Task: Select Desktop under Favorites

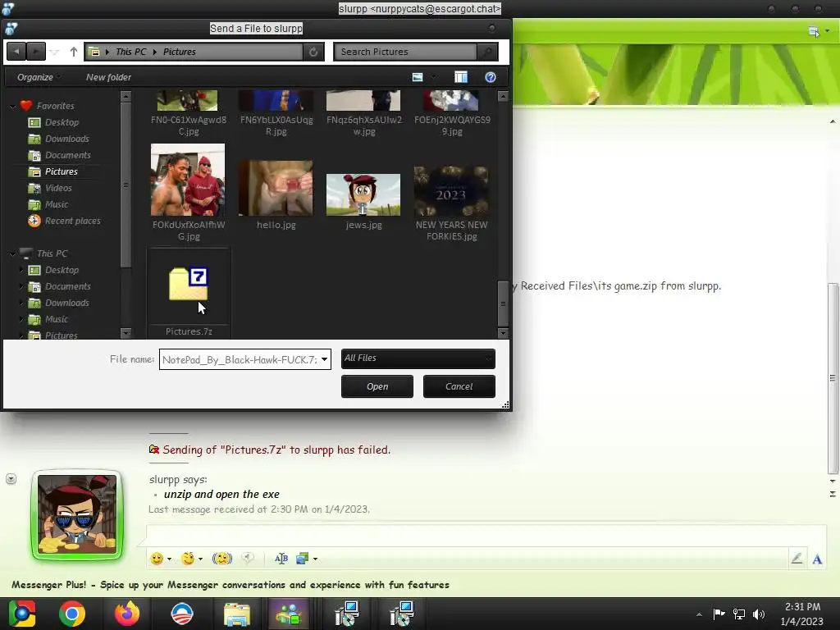Action: 53,122
